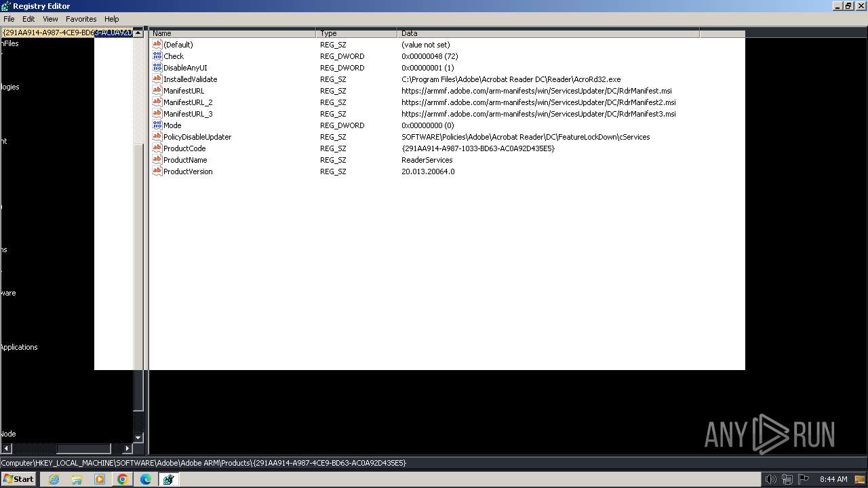Open the View menu
Screen dimensions: 868x488
50,19
